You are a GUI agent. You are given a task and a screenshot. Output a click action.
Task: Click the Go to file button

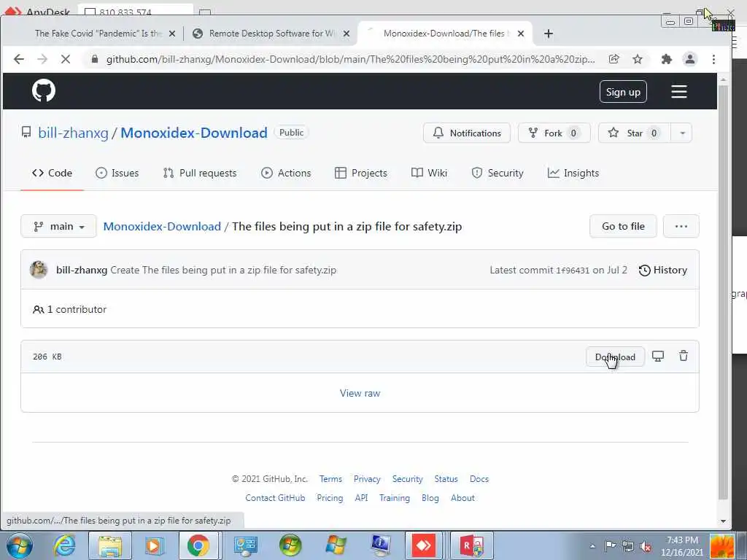(x=623, y=226)
